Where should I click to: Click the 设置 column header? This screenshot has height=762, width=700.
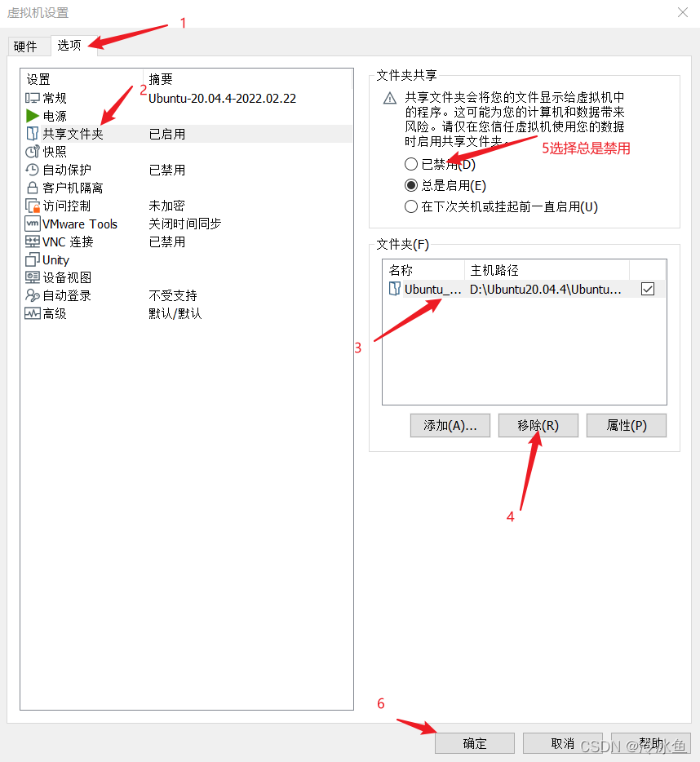coord(82,79)
